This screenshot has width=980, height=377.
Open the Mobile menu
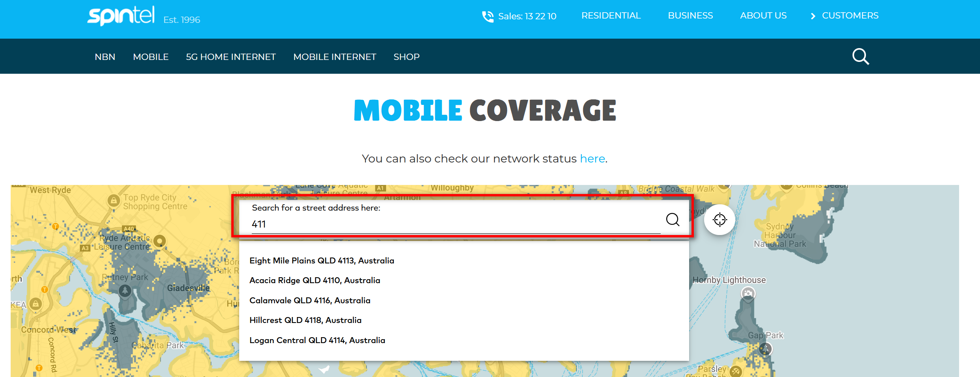[x=151, y=57]
